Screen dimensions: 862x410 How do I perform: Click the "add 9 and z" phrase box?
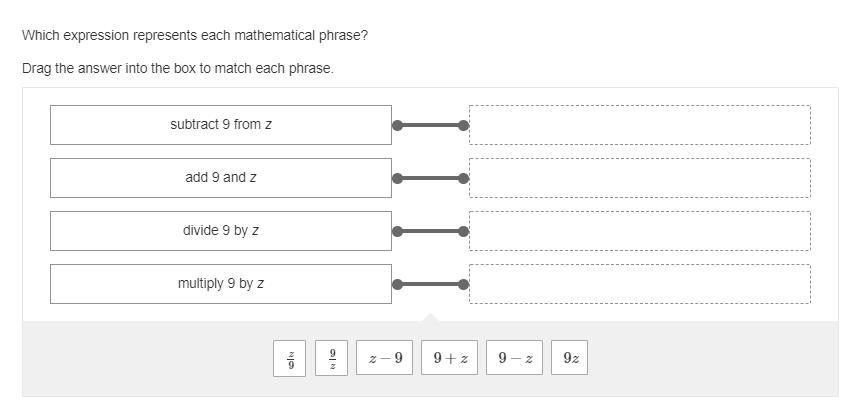click(221, 178)
